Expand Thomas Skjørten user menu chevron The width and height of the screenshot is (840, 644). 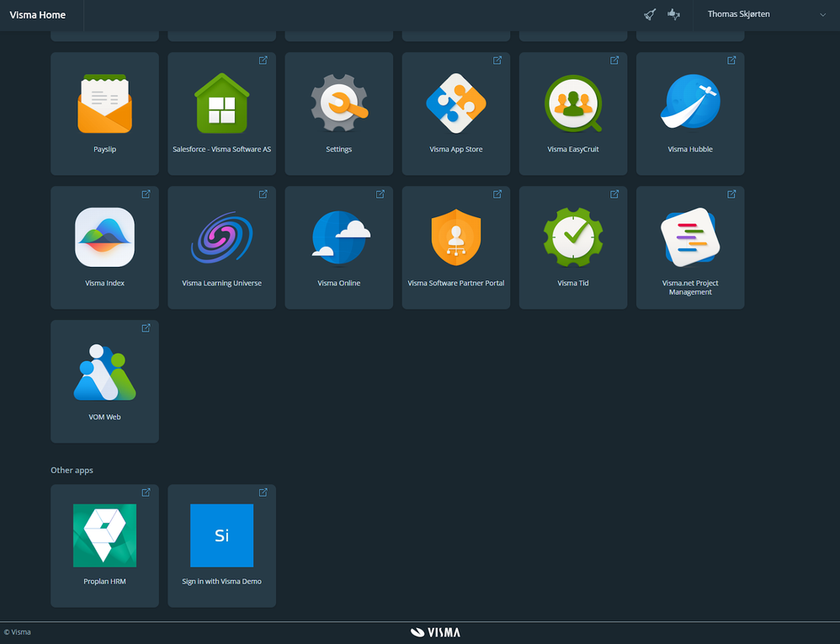(x=822, y=14)
